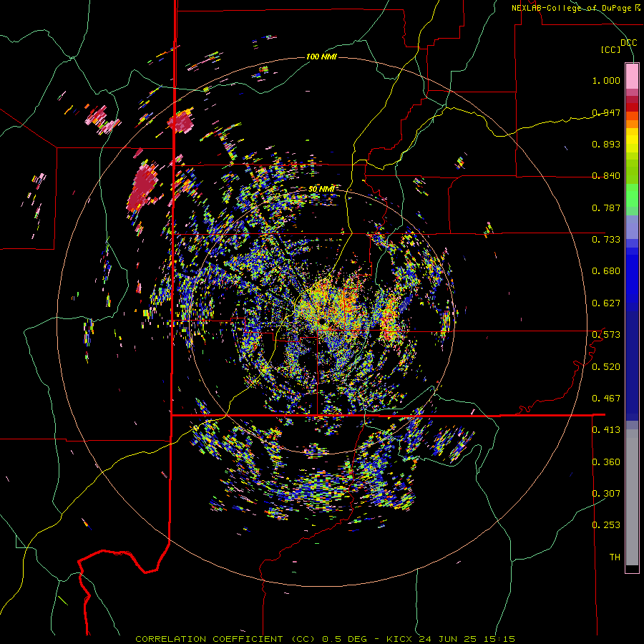Click the "0.5 DEG" elevation text

click(345, 639)
